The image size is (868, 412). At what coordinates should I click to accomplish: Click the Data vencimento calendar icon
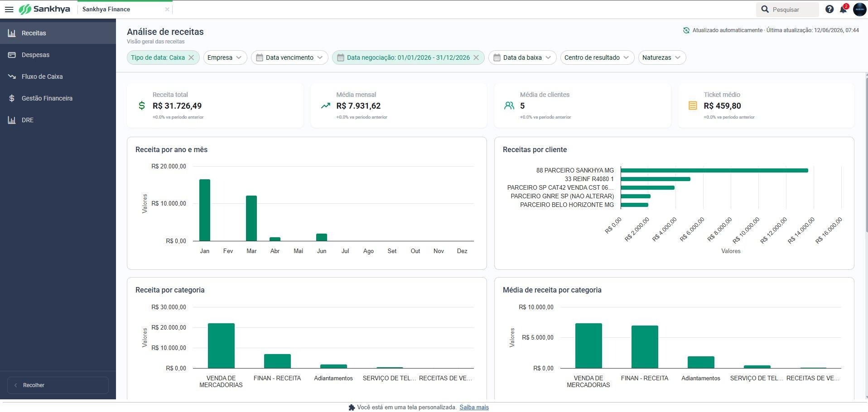pos(260,57)
